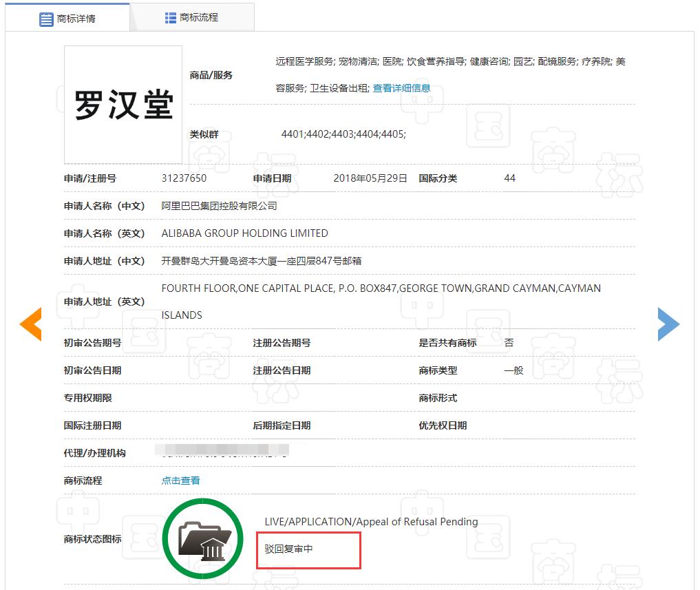This screenshot has width=700, height=590.
Task: Select the Chinese address 开曼群岛大开曼岛资本大厦
Action: [261, 261]
